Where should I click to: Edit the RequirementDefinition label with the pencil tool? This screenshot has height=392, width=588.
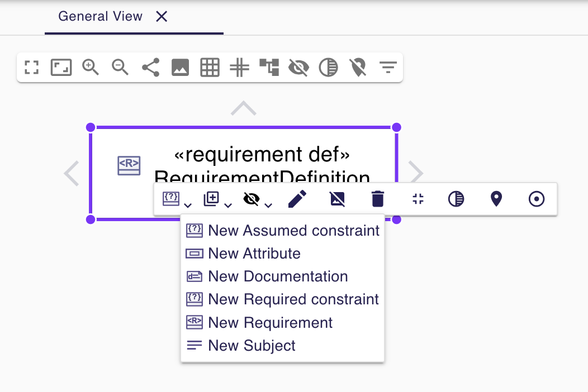pyautogui.click(x=297, y=199)
